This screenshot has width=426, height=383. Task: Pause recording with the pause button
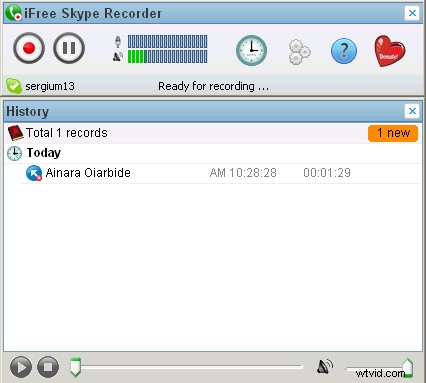(x=69, y=48)
